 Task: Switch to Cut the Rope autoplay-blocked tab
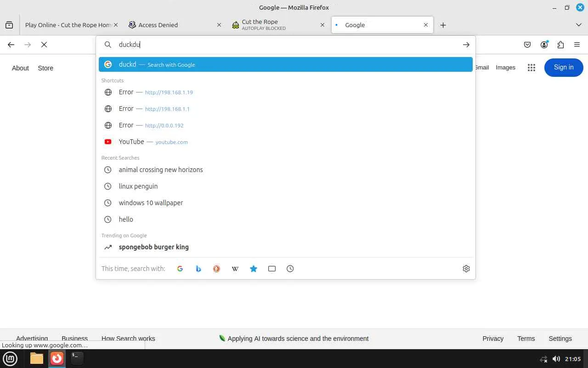coord(279,25)
